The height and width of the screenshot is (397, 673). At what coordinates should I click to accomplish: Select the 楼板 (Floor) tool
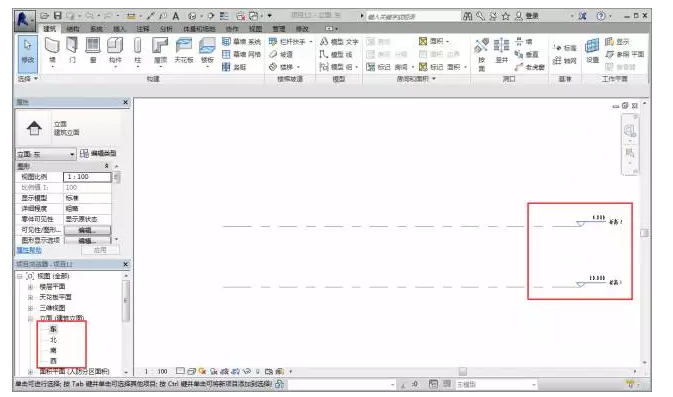pos(207,51)
